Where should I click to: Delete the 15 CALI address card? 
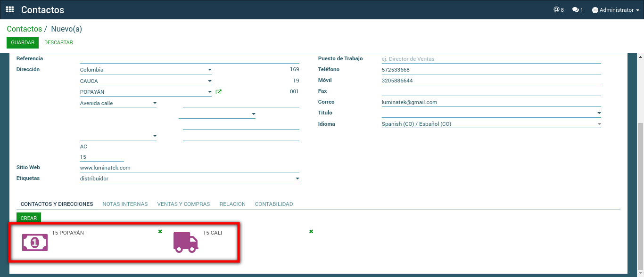tap(311, 231)
